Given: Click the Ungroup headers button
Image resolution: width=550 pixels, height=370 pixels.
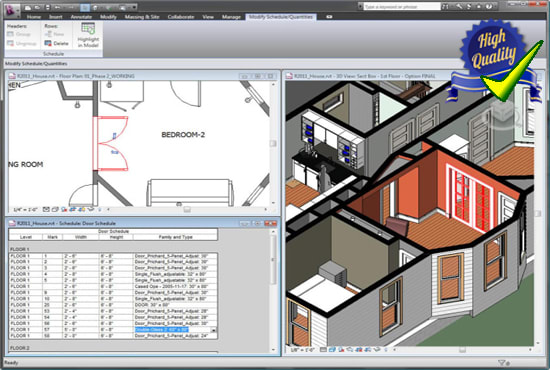Looking at the screenshot, I should click(x=22, y=43).
